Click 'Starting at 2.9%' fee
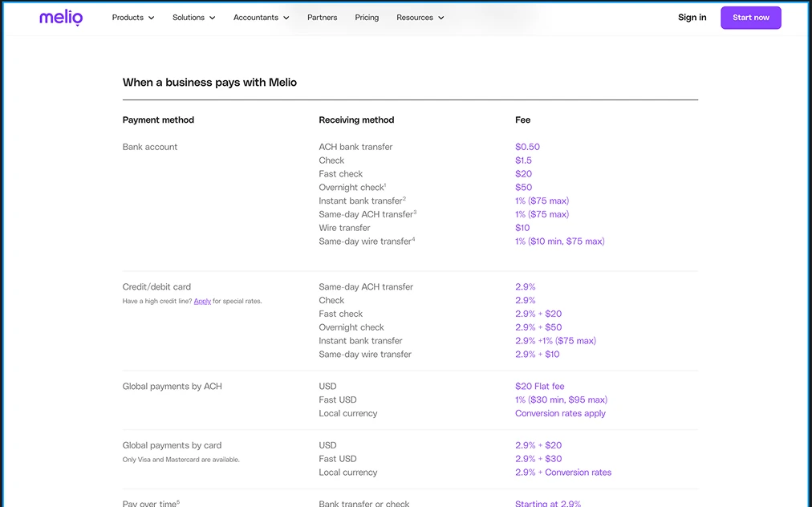Image resolution: width=812 pixels, height=507 pixels. tap(548, 503)
